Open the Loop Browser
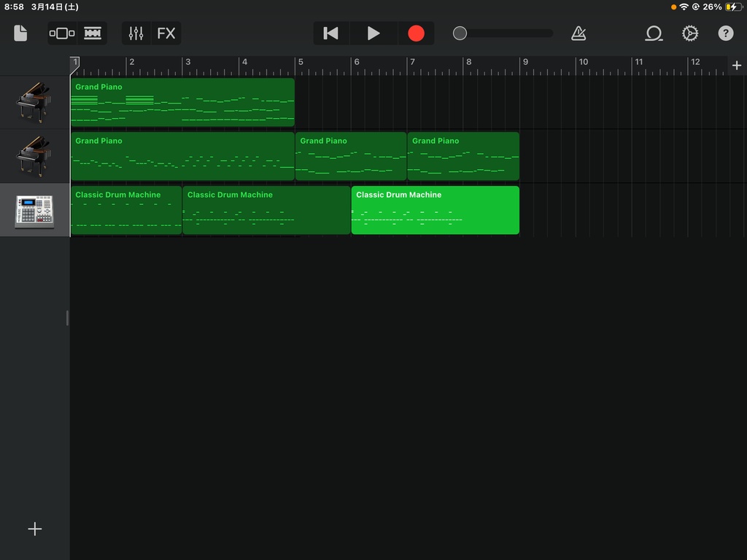 654,34
